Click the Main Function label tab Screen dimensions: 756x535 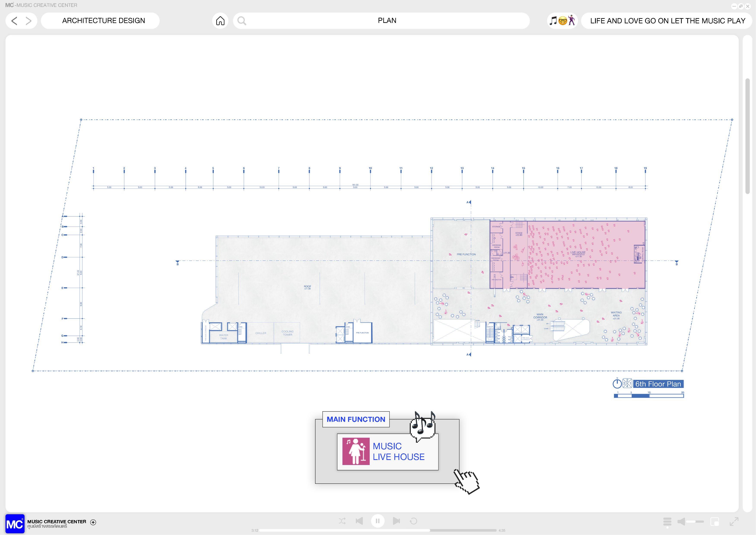click(356, 419)
